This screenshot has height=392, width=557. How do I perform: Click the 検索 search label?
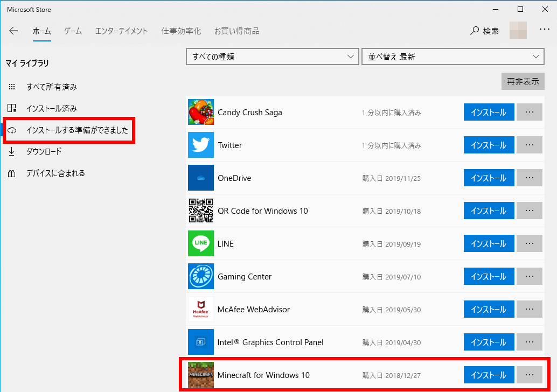click(x=491, y=31)
